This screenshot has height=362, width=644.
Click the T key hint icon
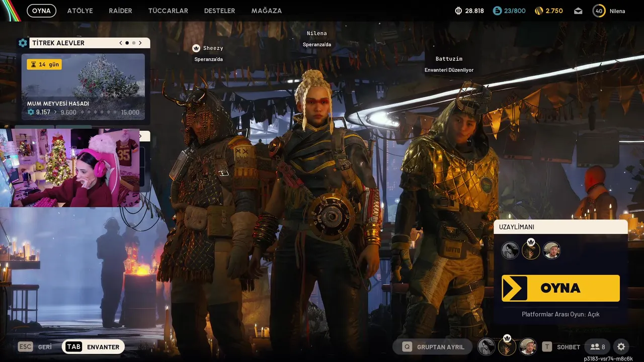point(547,347)
